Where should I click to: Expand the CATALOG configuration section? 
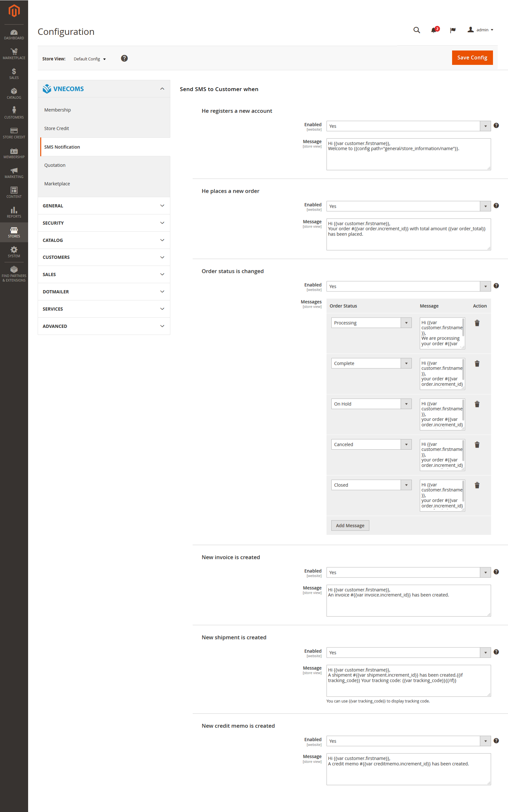pos(104,240)
